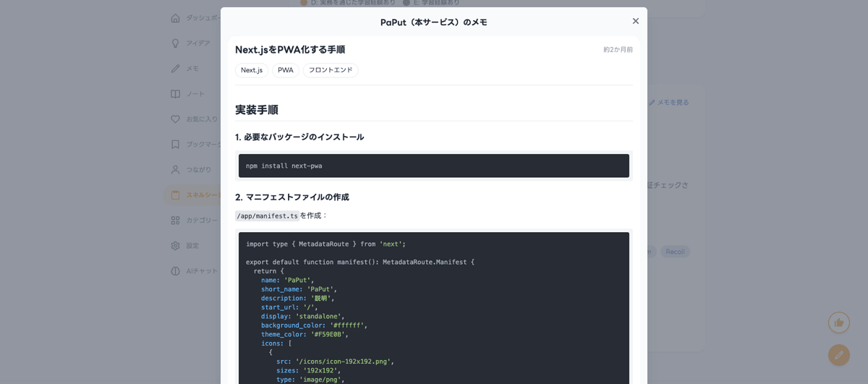Click the AIチャット info-circle icon

(x=175, y=270)
